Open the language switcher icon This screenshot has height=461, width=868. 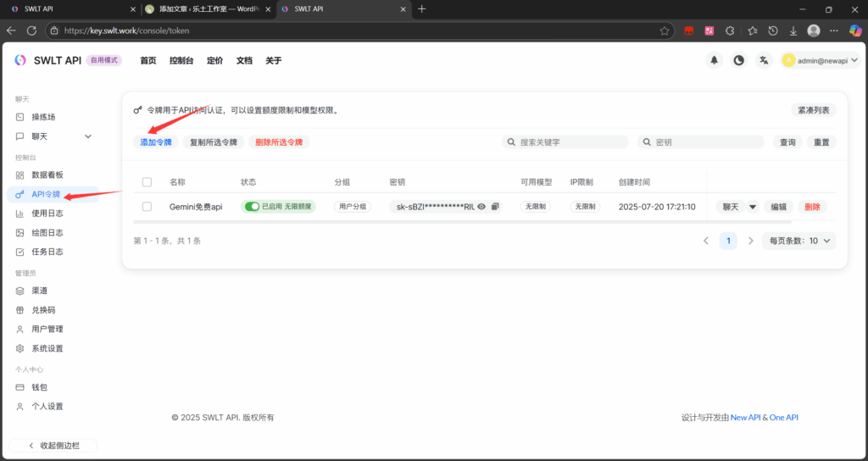point(764,60)
